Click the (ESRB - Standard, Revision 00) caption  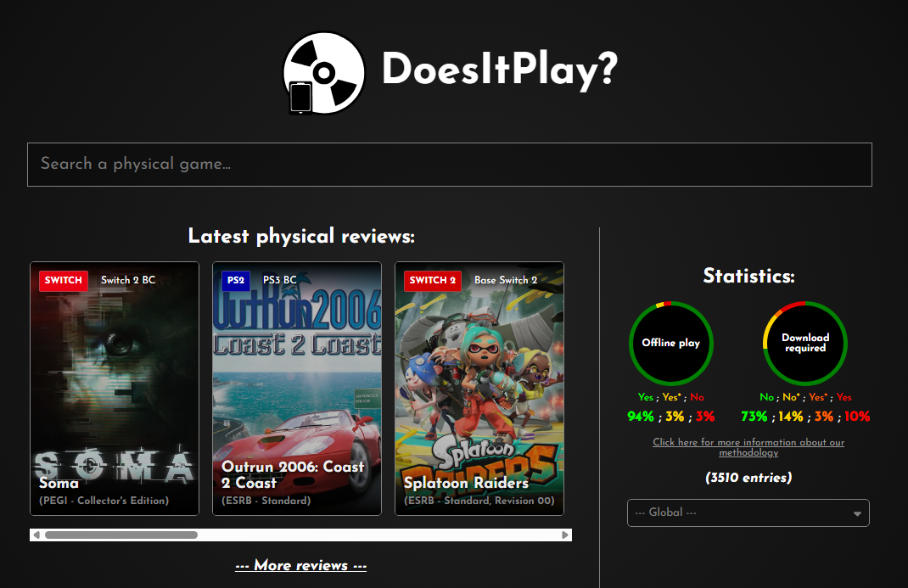click(479, 501)
